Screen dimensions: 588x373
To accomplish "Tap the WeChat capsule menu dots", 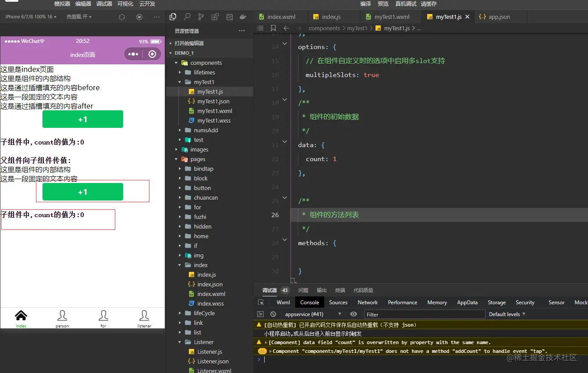I will tap(133, 54).
